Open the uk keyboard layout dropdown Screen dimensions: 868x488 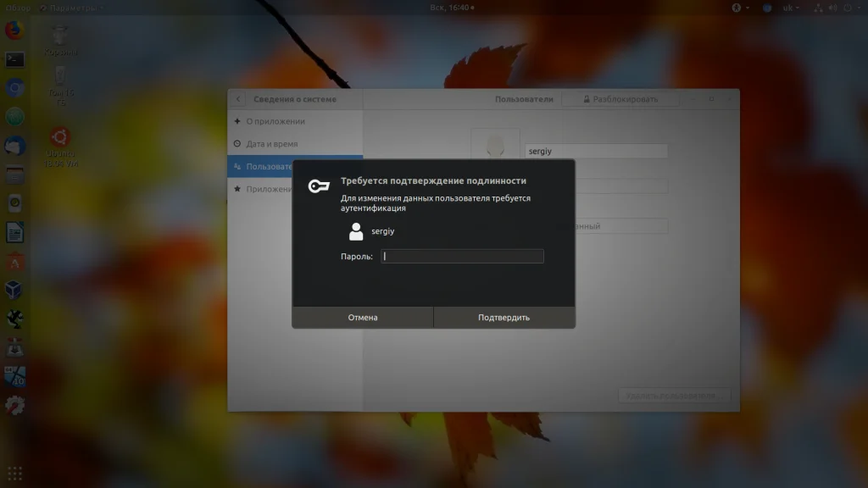click(791, 8)
